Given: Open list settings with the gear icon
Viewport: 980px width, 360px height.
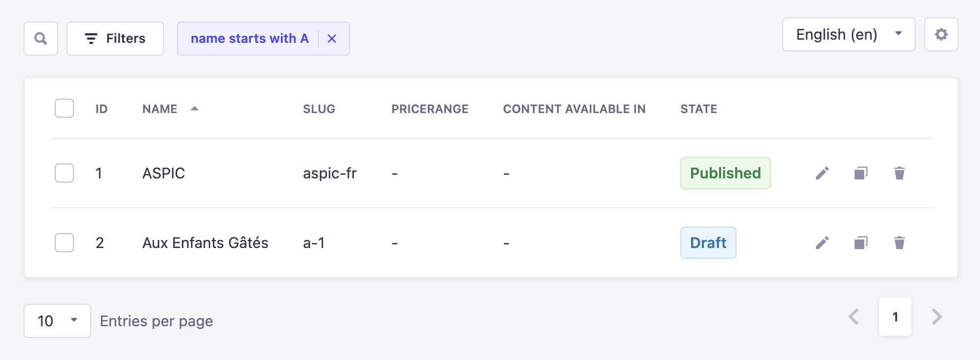Looking at the screenshot, I should (941, 34).
